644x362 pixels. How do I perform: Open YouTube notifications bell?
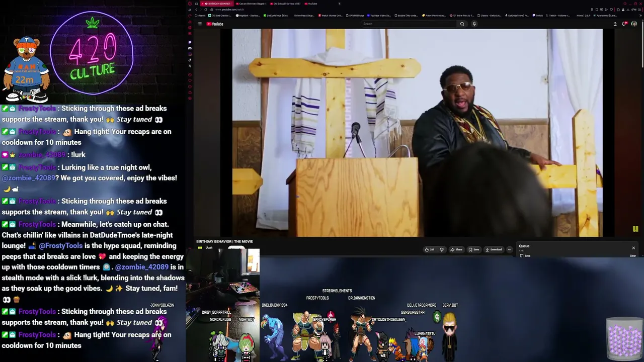[x=624, y=24]
